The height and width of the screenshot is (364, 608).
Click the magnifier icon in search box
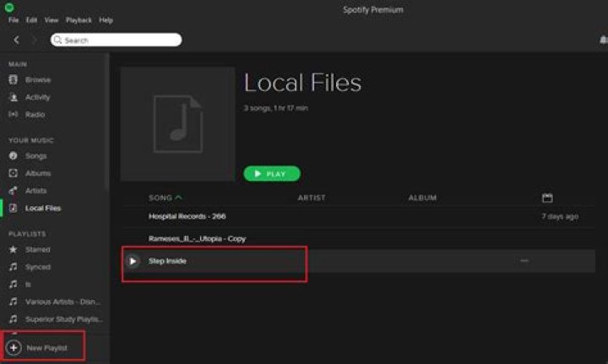pos(57,40)
